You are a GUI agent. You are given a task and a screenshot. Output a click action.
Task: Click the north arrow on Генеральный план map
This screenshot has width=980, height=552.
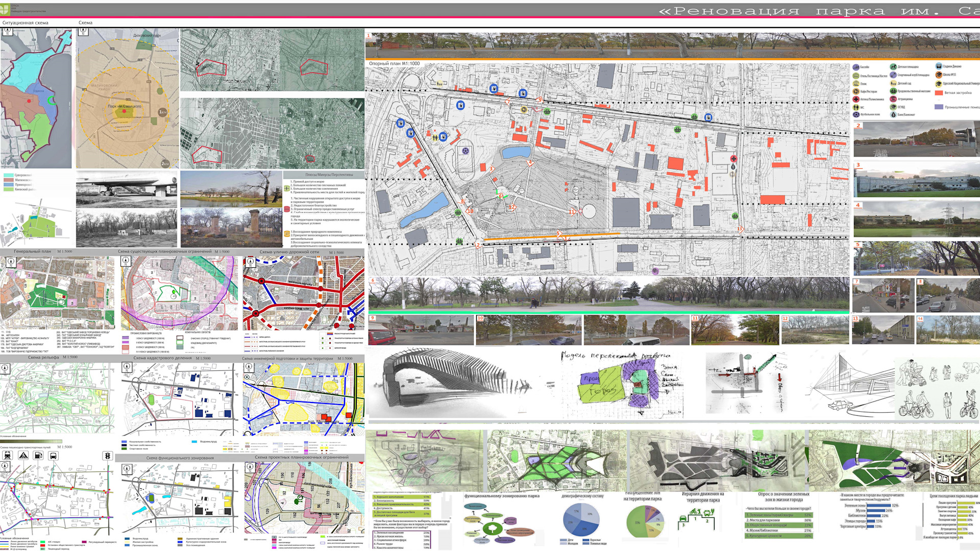(11, 262)
